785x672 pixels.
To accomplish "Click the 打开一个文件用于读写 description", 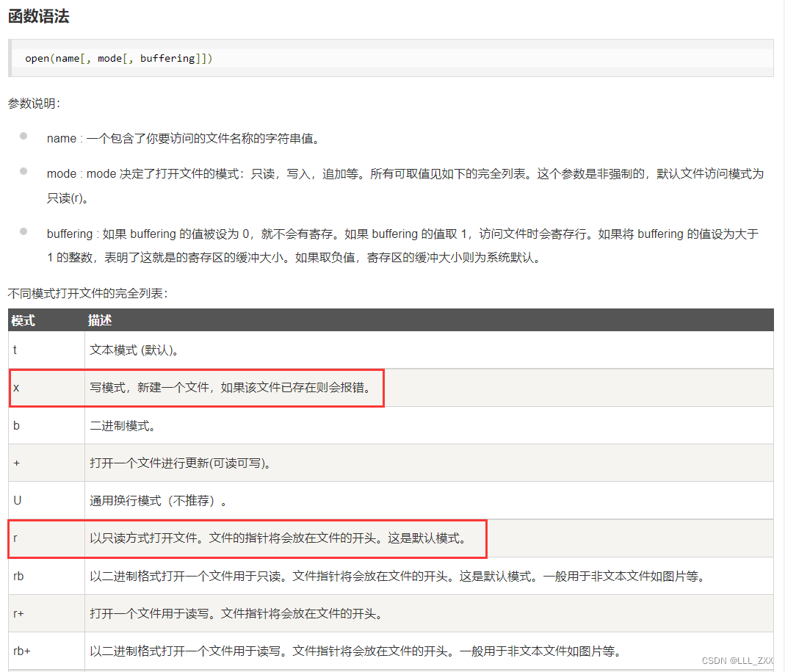I will pyautogui.click(x=236, y=614).
